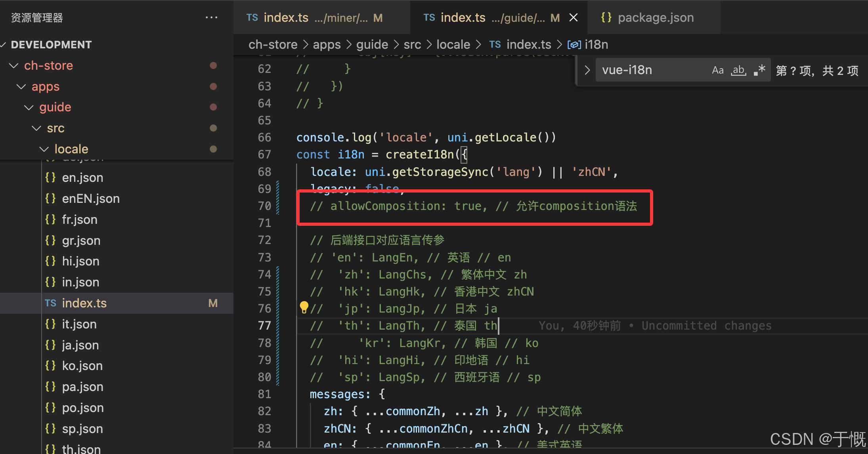Click the i18n symbol icon in breadcrumb

click(574, 45)
